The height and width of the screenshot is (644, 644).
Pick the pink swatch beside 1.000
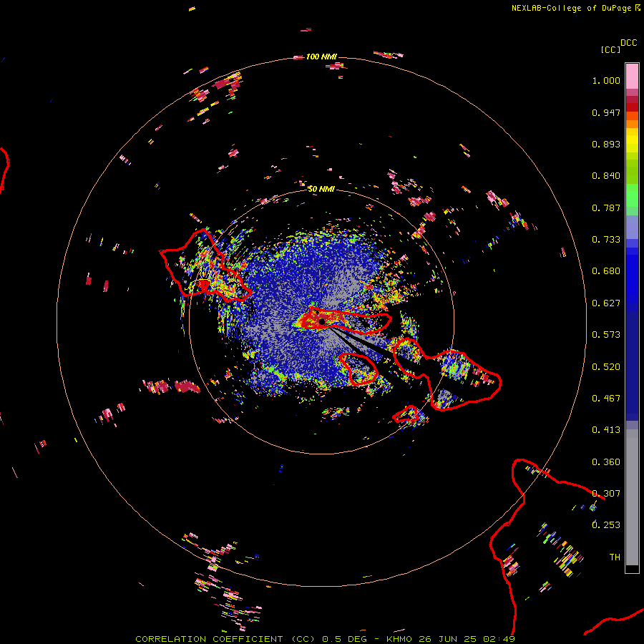[x=632, y=77]
